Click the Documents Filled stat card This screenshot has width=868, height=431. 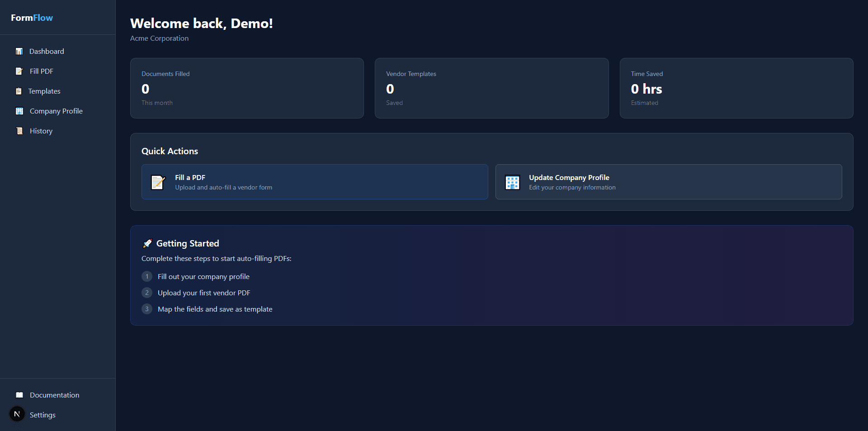[x=247, y=88]
